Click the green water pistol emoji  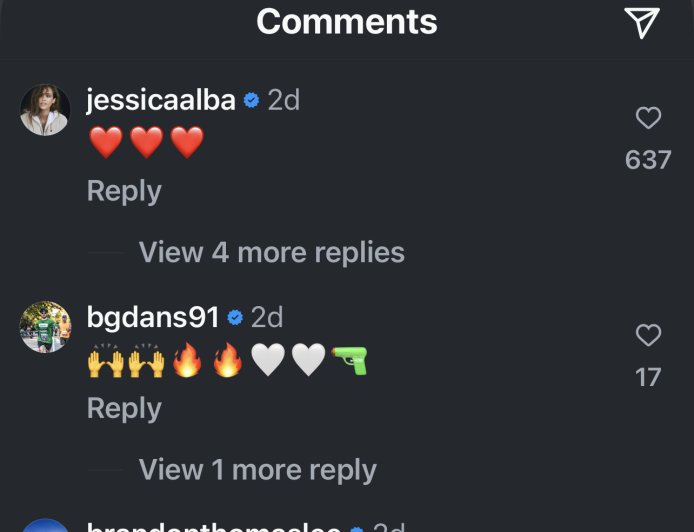350,360
